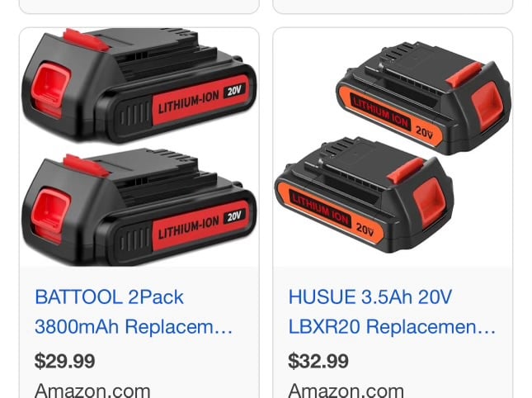The height and width of the screenshot is (398, 532).
Task: Click the $29.99 price
Action: pos(64,361)
